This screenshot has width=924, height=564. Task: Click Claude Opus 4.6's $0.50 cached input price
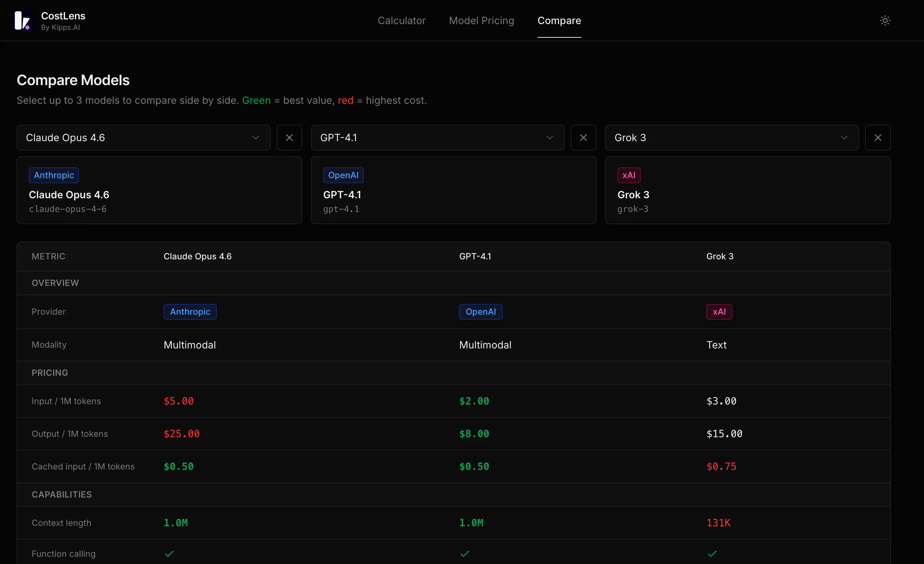178,466
